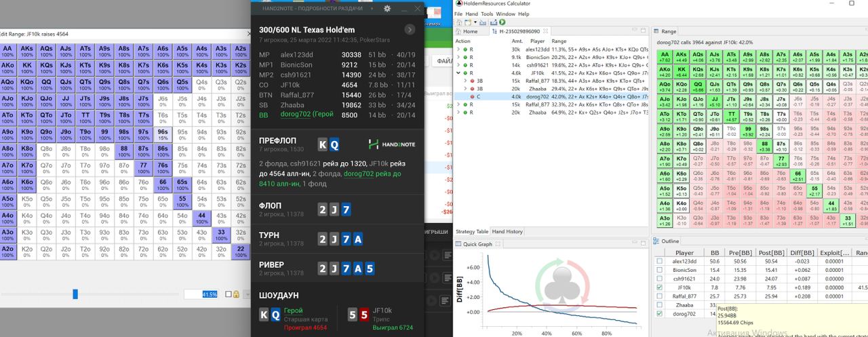Sort outline by Player column header

684,252
